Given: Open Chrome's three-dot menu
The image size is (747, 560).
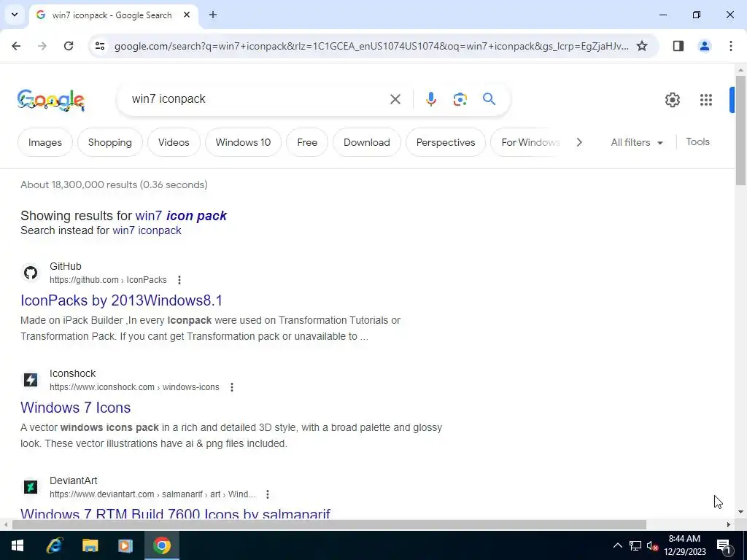Looking at the screenshot, I should tap(731, 46).
